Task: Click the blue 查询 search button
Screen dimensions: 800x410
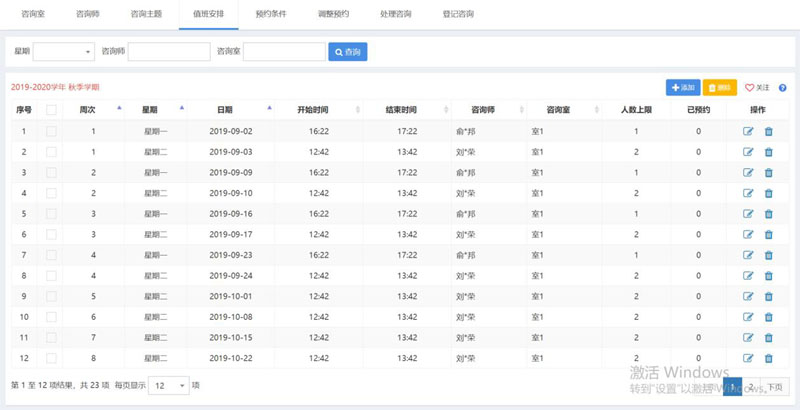Action: pyautogui.click(x=348, y=51)
